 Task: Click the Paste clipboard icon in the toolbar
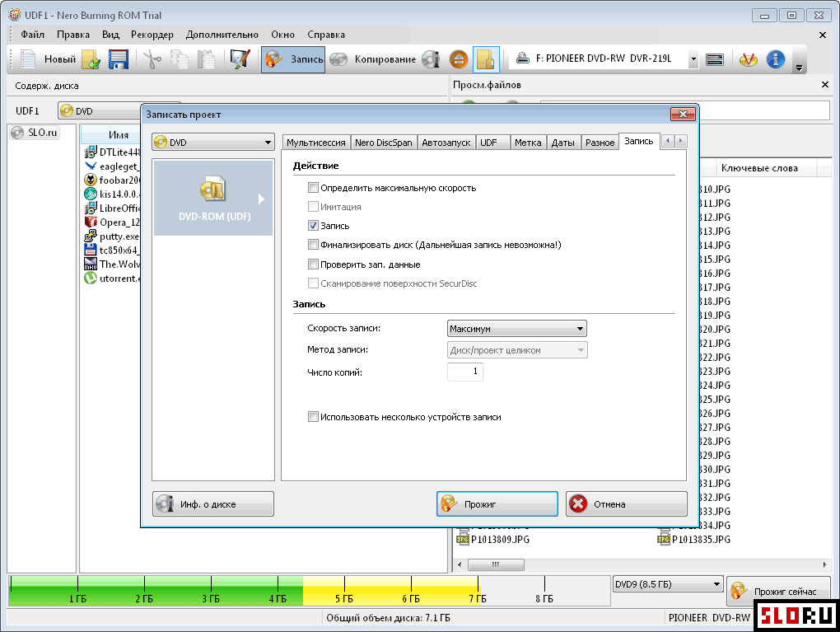(206, 59)
